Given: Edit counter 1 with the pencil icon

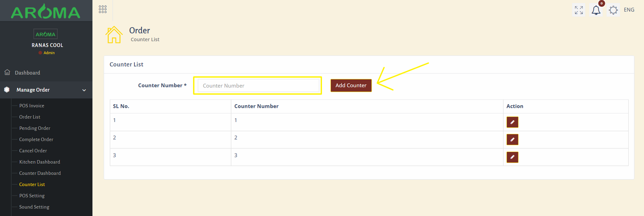Looking at the screenshot, I should tap(512, 122).
